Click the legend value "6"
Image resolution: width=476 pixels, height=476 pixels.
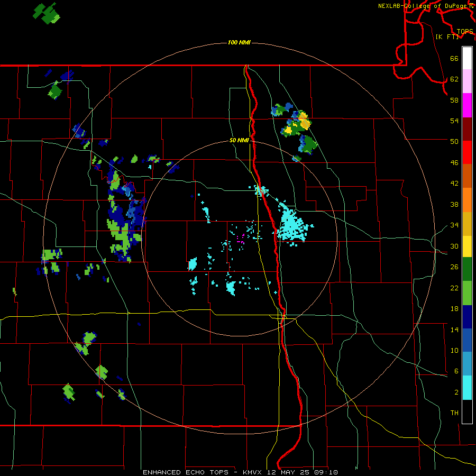(x=456, y=371)
